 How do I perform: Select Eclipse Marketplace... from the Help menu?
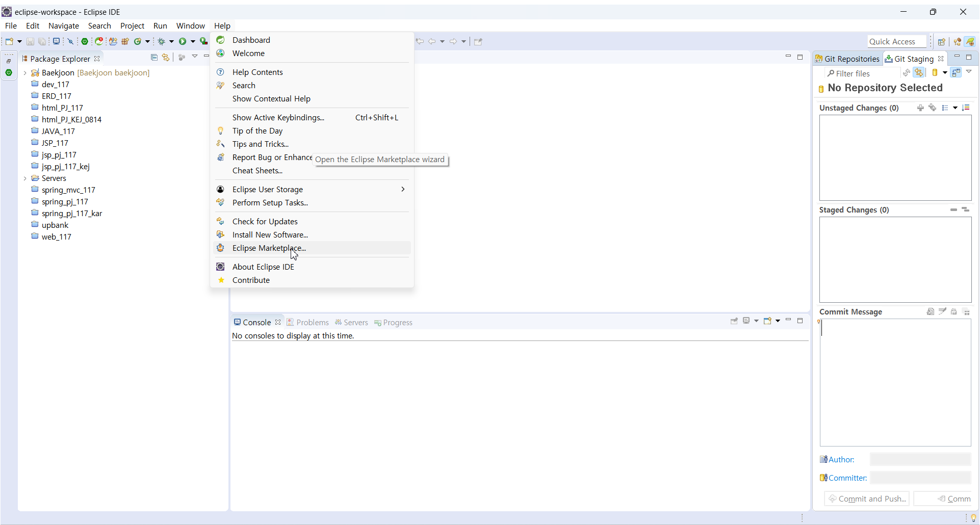312,248
